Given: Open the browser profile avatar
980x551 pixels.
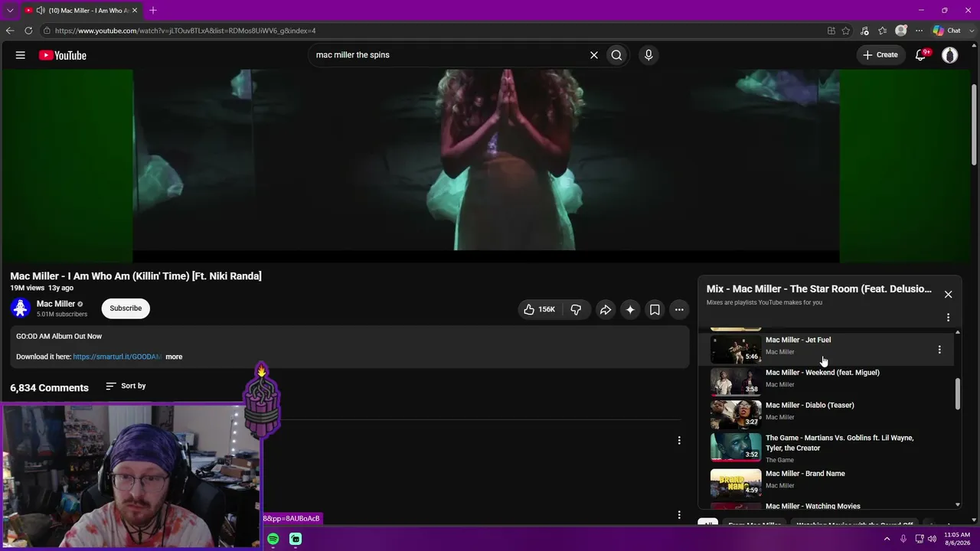Looking at the screenshot, I should 901,31.
